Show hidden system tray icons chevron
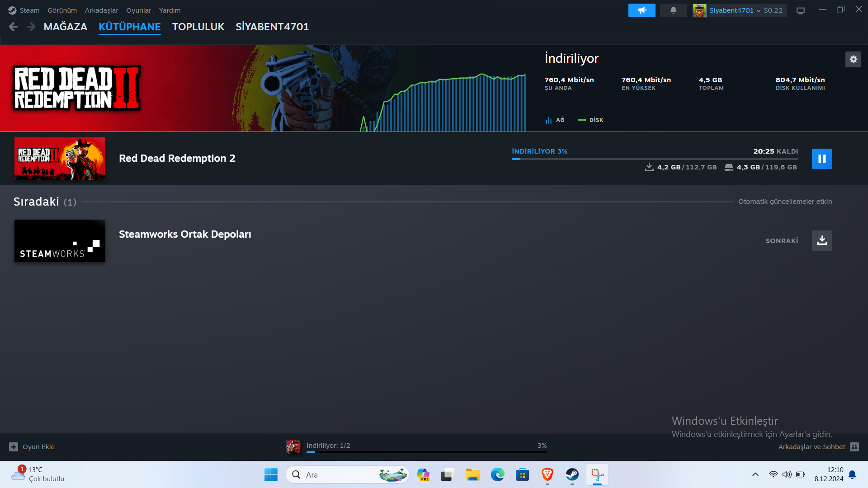This screenshot has width=868, height=488. click(x=755, y=474)
